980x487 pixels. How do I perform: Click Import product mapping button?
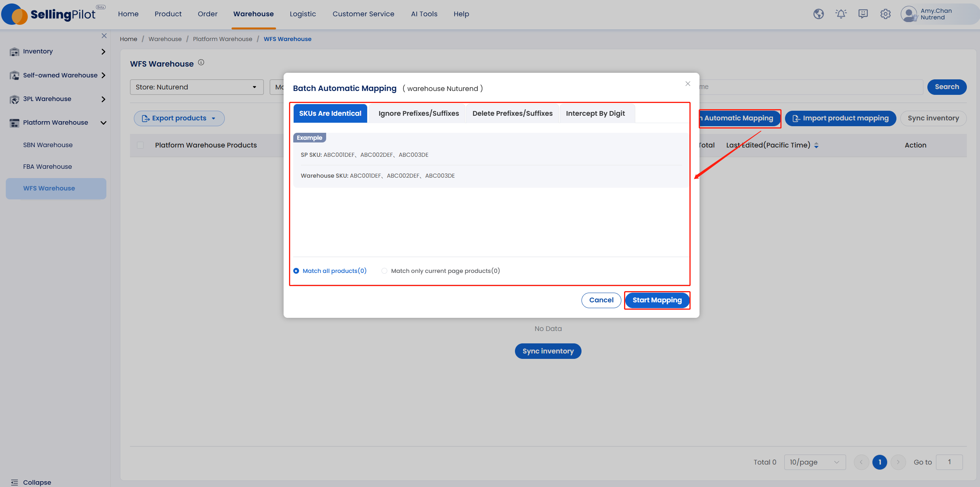click(x=840, y=118)
